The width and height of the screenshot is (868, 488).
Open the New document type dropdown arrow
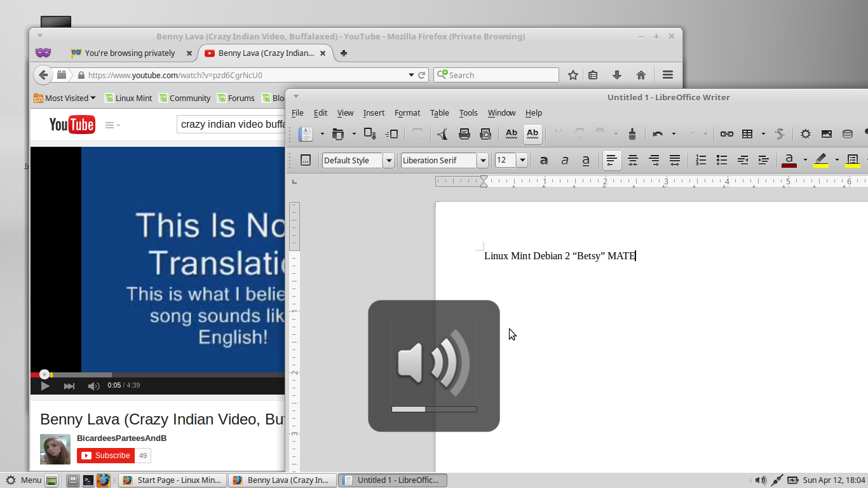[x=322, y=134]
